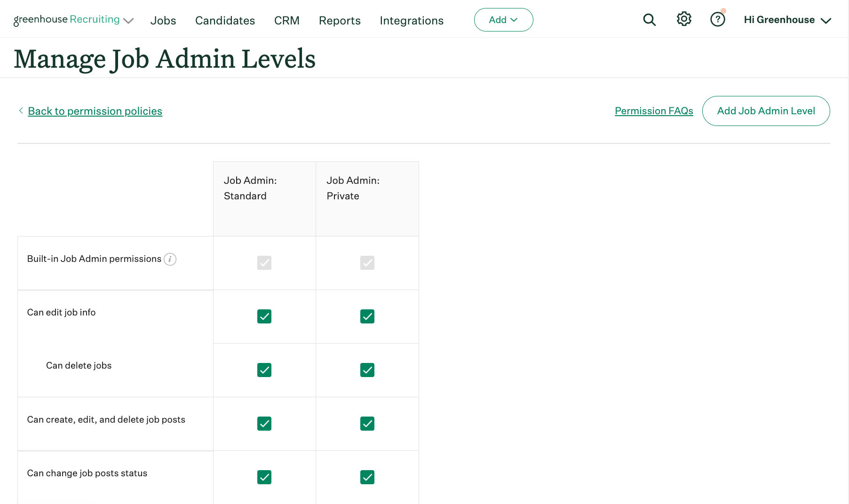Click the greenhouse Recruiting logo
The height and width of the screenshot is (504, 849).
(x=67, y=20)
